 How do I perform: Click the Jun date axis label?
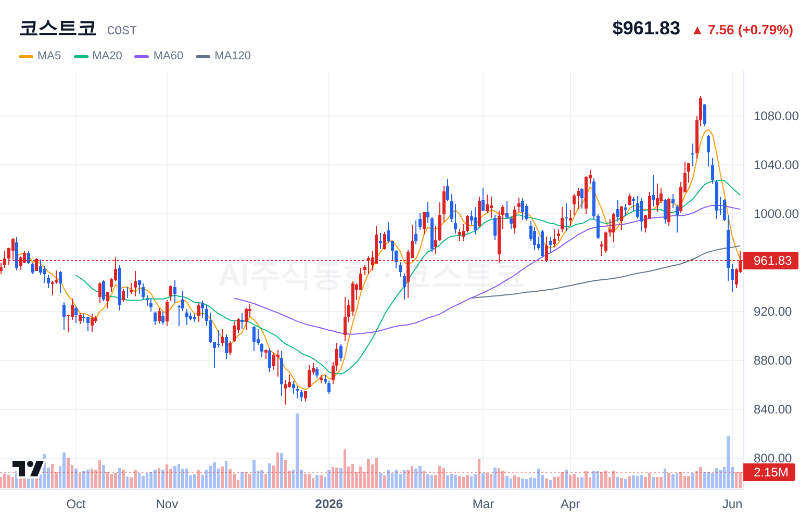click(732, 504)
